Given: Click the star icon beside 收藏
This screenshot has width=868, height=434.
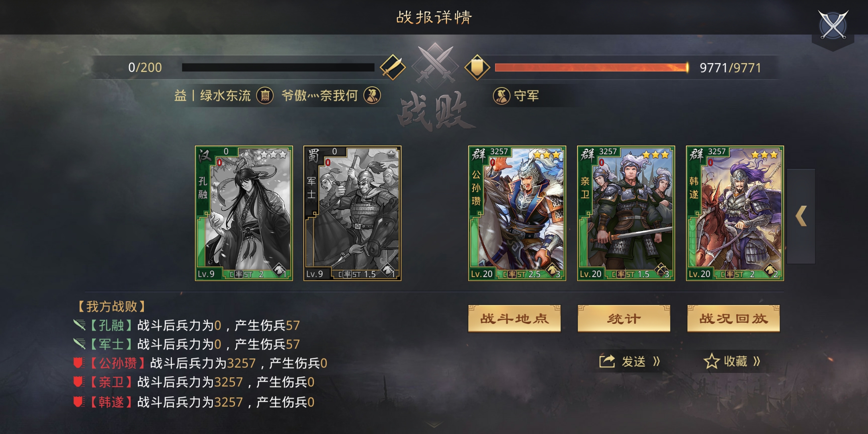Looking at the screenshot, I should click(x=712, y=361).
